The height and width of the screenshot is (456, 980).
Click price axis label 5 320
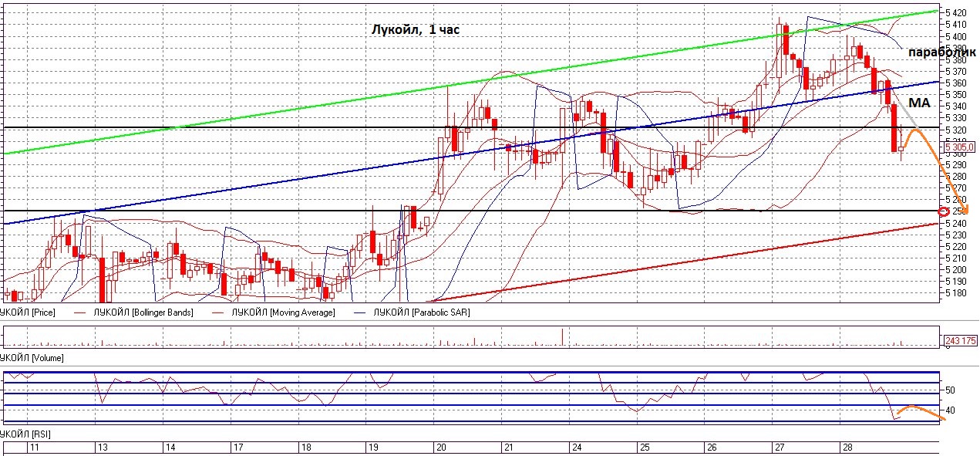click(x=956, y=130)
